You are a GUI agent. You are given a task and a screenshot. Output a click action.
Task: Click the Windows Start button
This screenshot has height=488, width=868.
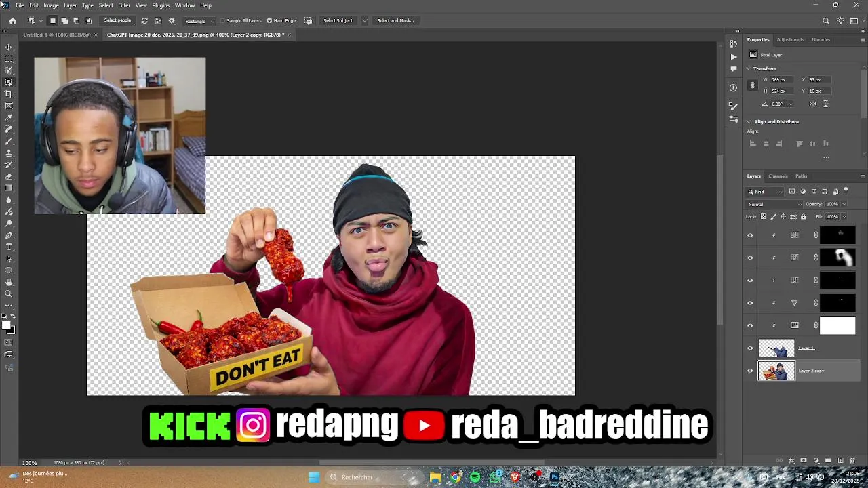314,477
